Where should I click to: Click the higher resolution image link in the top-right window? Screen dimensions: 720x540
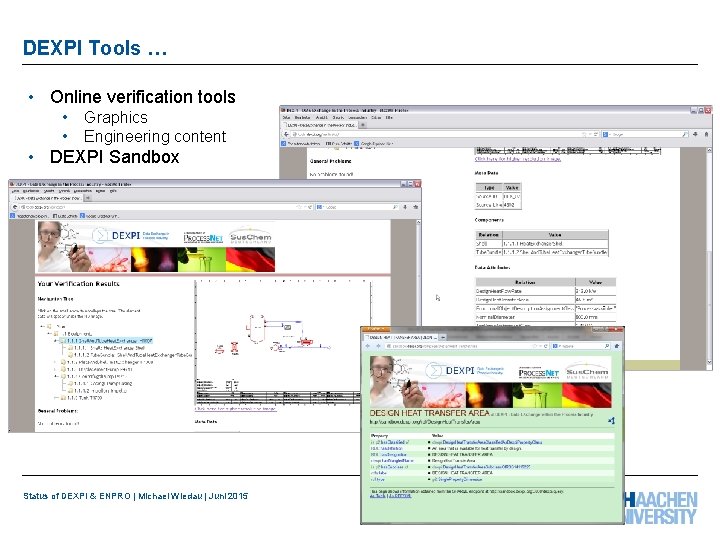(518, 159)
